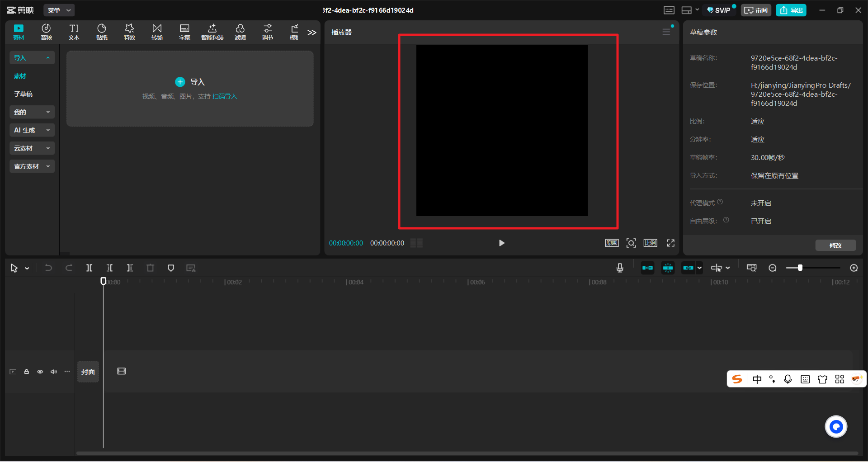
Task: Click the split clip tool icon
Action: tap(89, 268)
